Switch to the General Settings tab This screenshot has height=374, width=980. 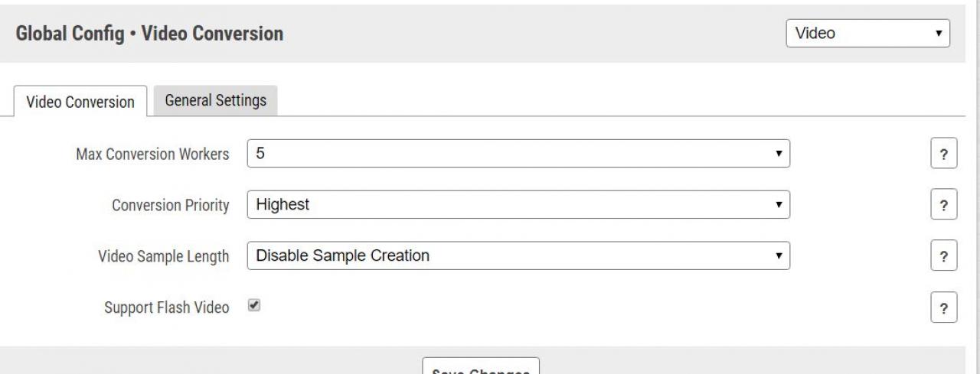tap(215, 100)
